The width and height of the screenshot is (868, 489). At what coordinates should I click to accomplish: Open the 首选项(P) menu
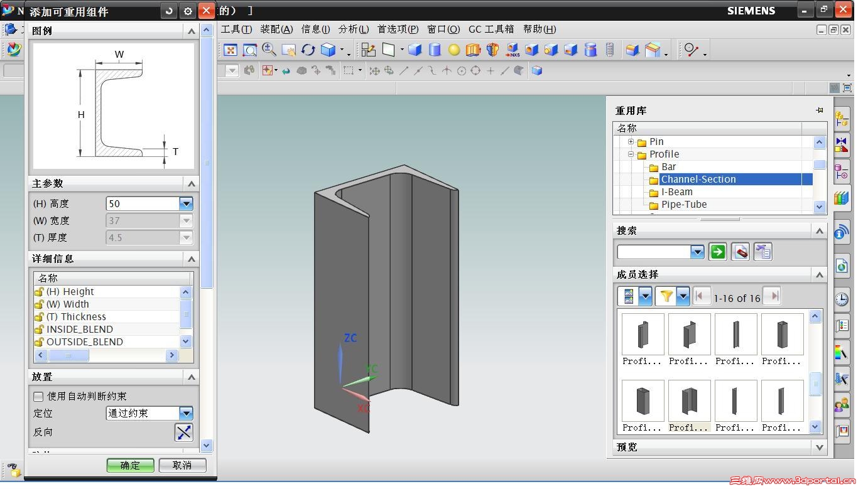point(398,29)
